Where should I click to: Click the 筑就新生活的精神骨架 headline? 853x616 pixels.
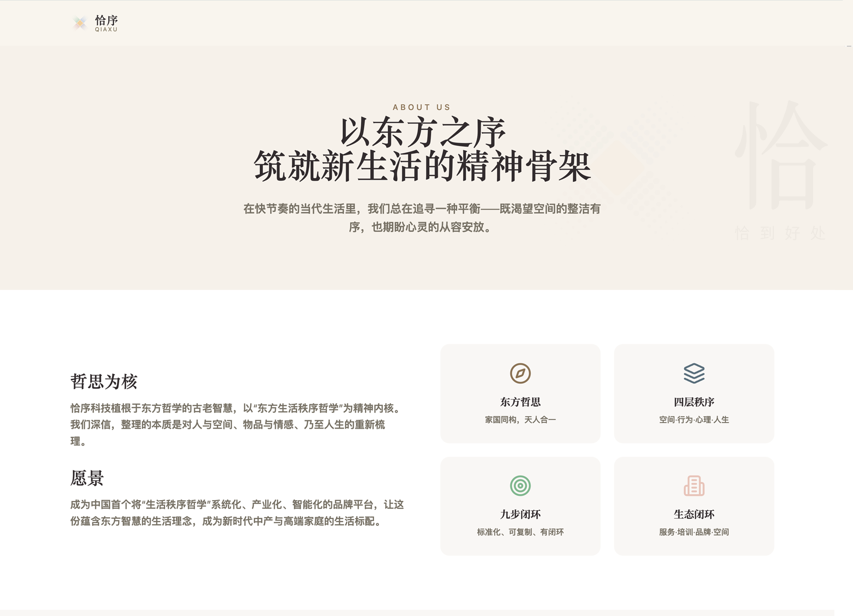(x=422, y=167)
